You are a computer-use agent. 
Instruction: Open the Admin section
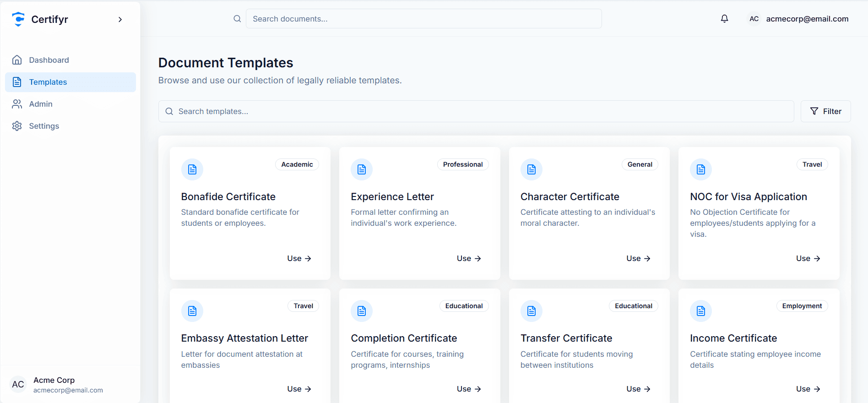[71, 104]
